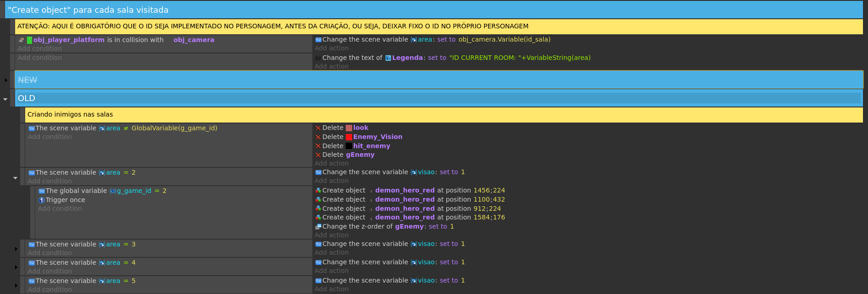Click the variable icon of the area = 2 condition

pyautogui.click(x=32, y=173)
